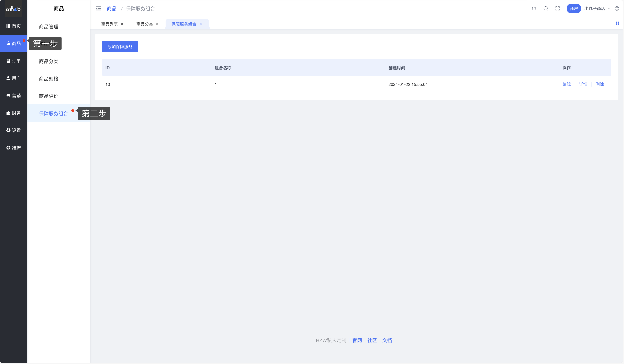Screen dimensions: 624x364
Task: Open 维护 section in the sidebar
Action: click(13, 148)
